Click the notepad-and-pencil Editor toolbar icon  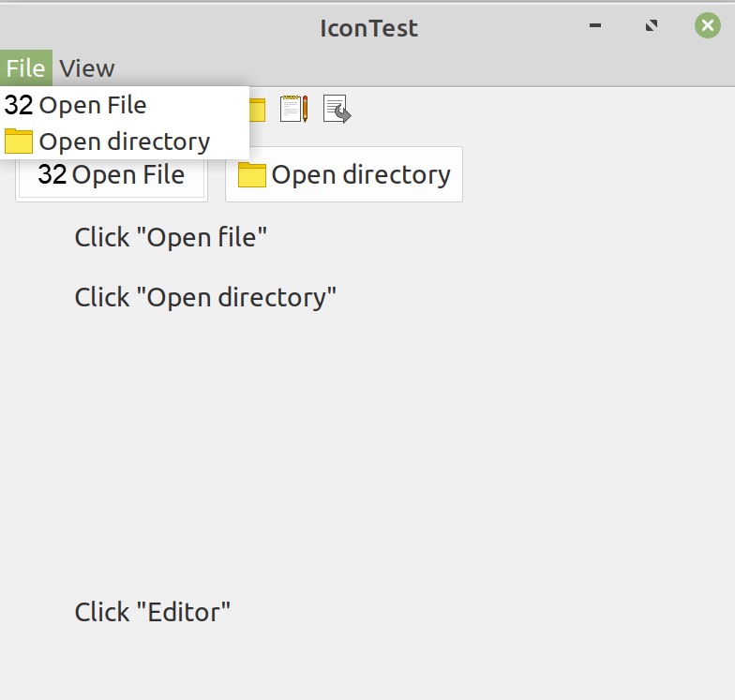(x=294, y=109)
